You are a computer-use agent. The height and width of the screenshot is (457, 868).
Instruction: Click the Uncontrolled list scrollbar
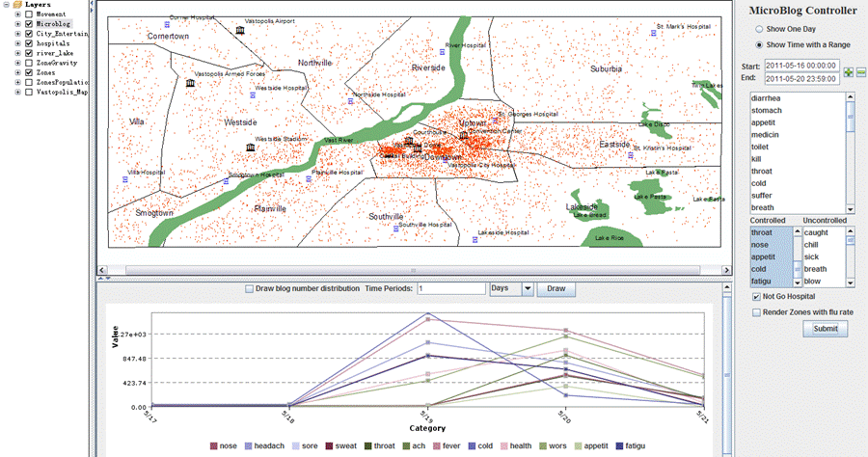tap(851, 256)
